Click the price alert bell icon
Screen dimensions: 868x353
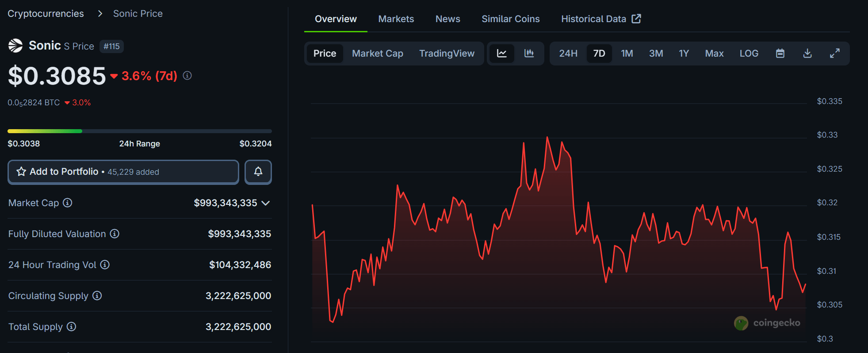258,172
